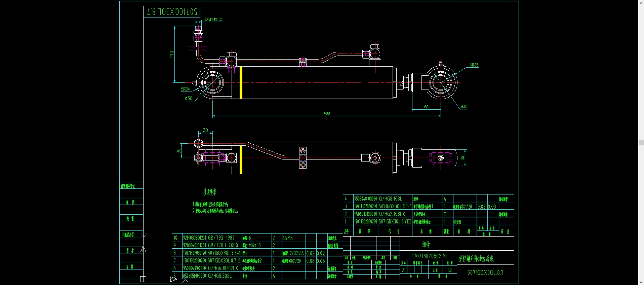Select the 35 width dimension
Image resolution: width=644 pixels, height=285 pixels.
point(462,158)
